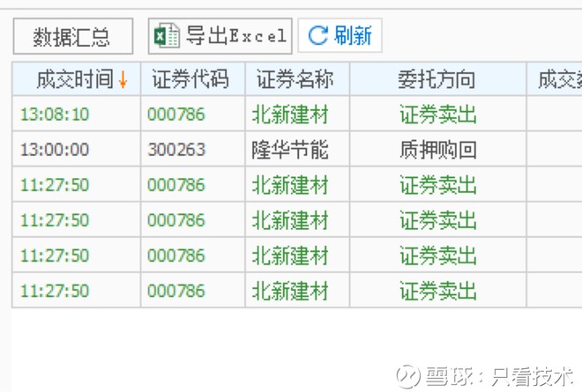582x392 pixels.
Task: Select the 隆华节能 security name cell
Action: 297,150
